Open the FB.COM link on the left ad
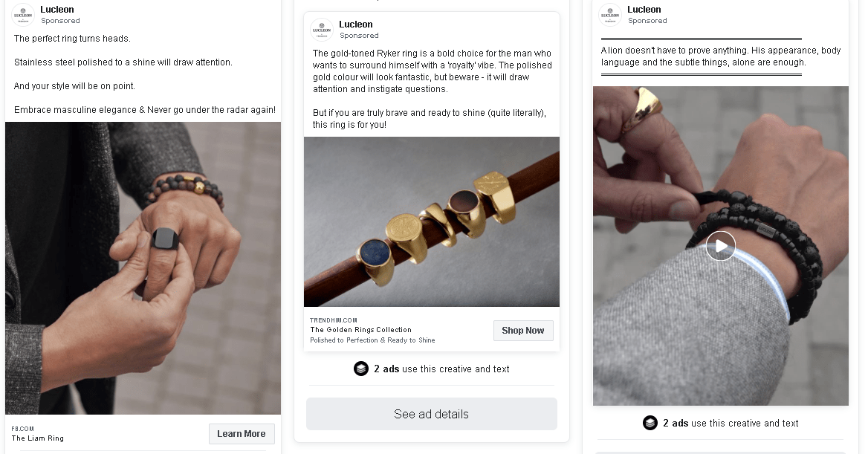Viewport: 868px width, 454px height. (x=23, y=429)
